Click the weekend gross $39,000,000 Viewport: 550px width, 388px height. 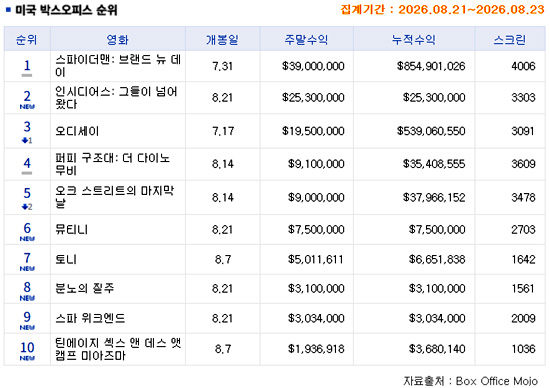click(313, 66)
